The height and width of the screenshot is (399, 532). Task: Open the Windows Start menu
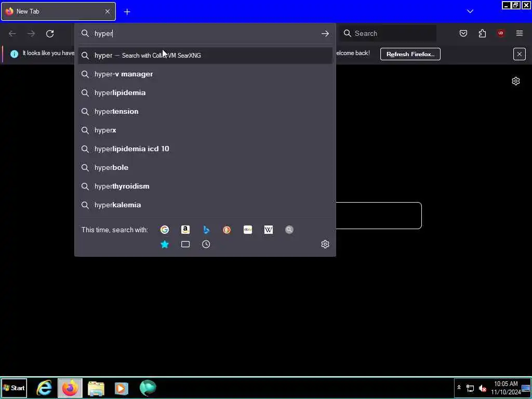tap(14, 388)
